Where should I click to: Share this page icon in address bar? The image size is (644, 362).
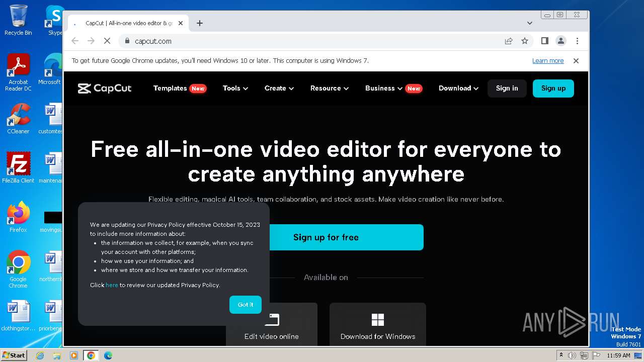pyautogui.click(x=509, y=41)
